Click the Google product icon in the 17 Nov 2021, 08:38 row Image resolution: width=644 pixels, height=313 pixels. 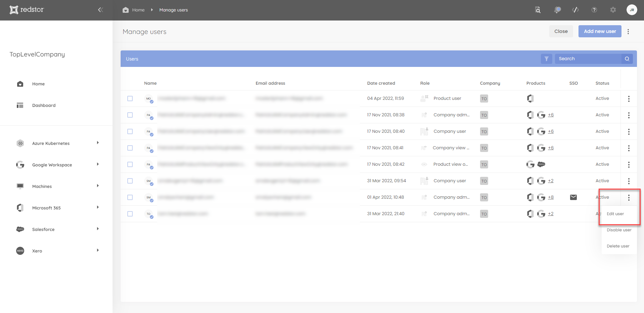(x=541, y=115)
